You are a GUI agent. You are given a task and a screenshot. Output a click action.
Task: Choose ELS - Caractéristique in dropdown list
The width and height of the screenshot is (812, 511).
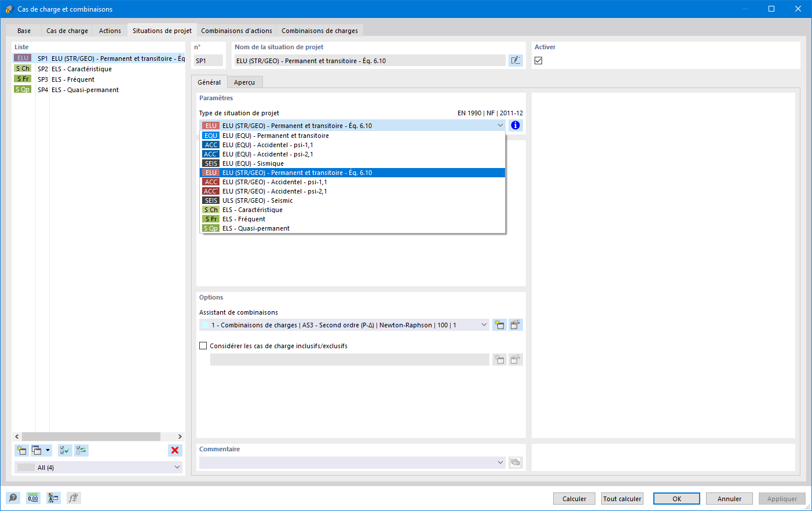[x=352, y=210]
